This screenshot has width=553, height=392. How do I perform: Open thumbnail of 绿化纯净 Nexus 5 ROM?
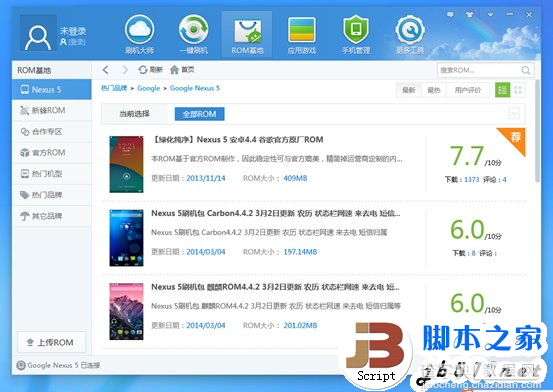click(x=126, y=164)
